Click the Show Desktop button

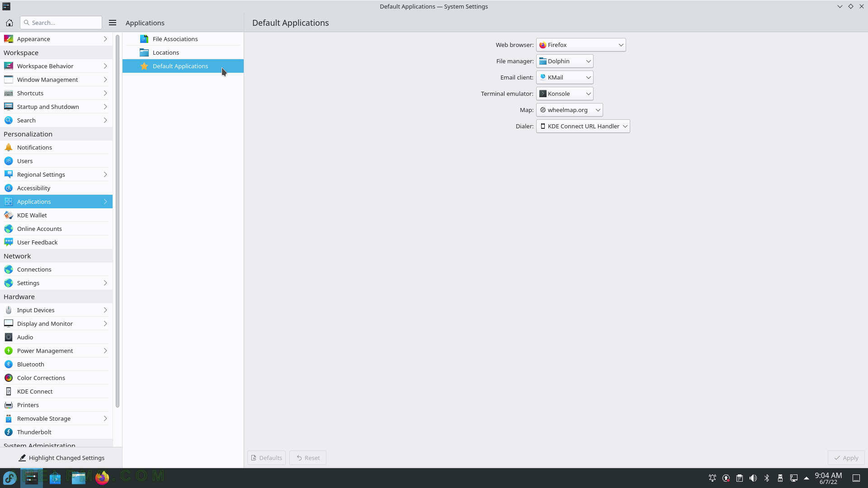(x=856, y=478)
